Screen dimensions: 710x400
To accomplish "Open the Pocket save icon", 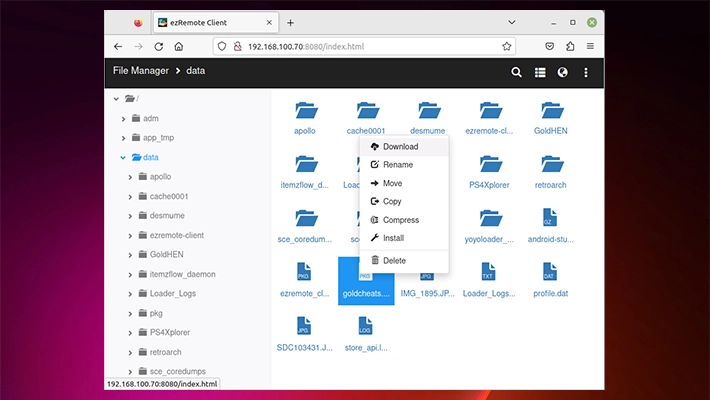I will [x=549, y=46].
